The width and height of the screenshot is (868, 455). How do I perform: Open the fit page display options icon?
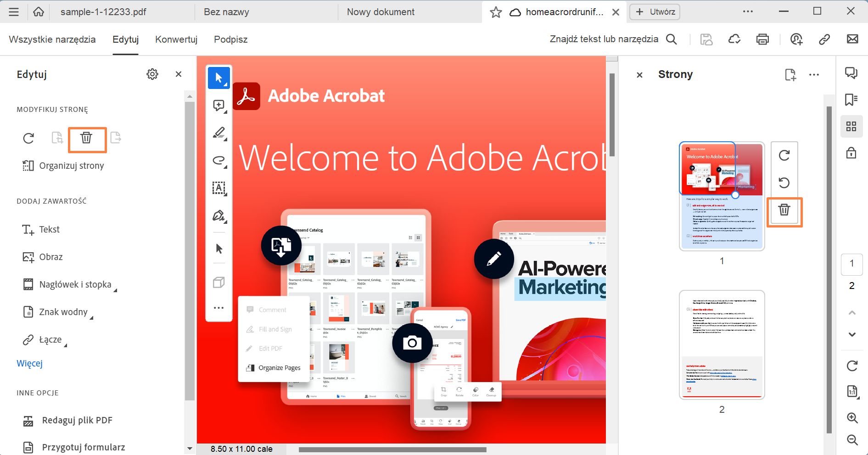(x=852, y=392)
